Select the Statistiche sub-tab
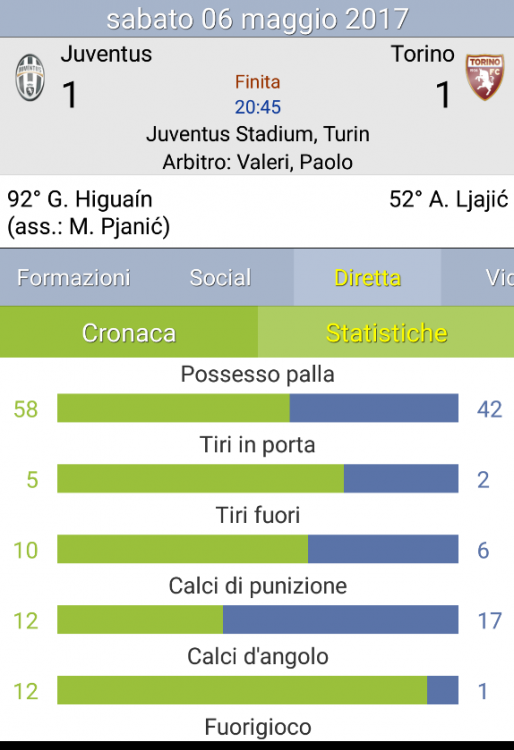 pyautogui.click(x=386, y=332)
